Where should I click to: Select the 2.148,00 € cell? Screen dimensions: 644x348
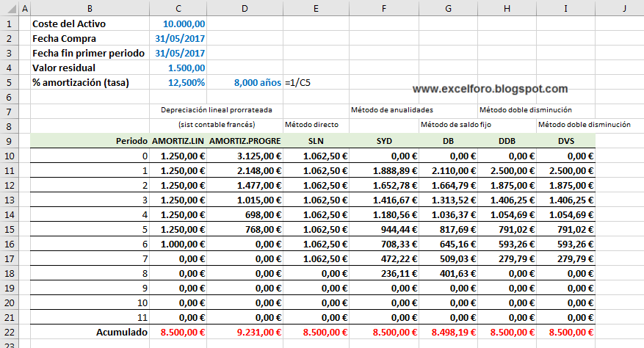pyautogui.click(x=245, y=170)
